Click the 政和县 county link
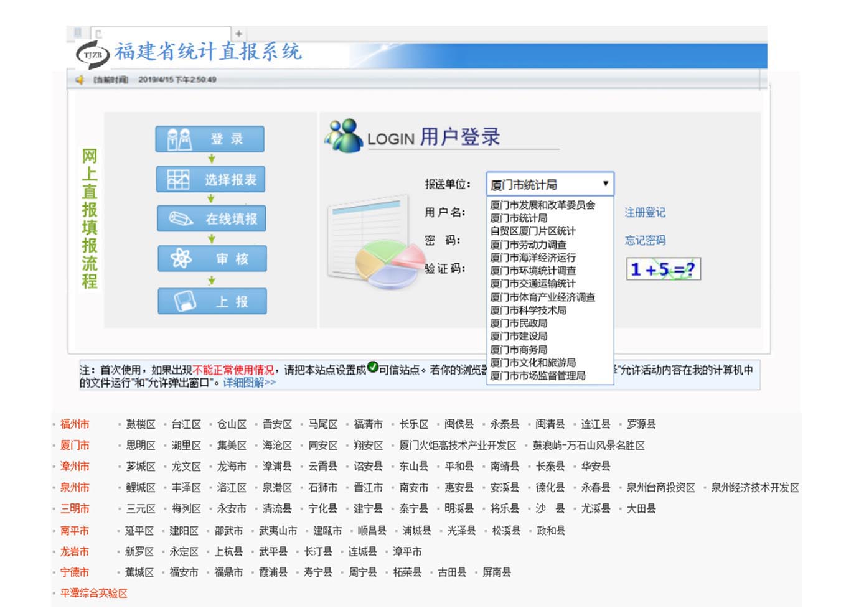The height and width of the screenshot is (616, 841). 551,531
